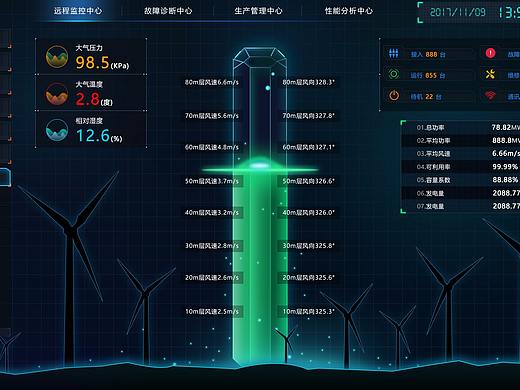The width and height of the screenshot is (520, 390).
Task: Select the 07.发电量 row
Action: (461, 206)
